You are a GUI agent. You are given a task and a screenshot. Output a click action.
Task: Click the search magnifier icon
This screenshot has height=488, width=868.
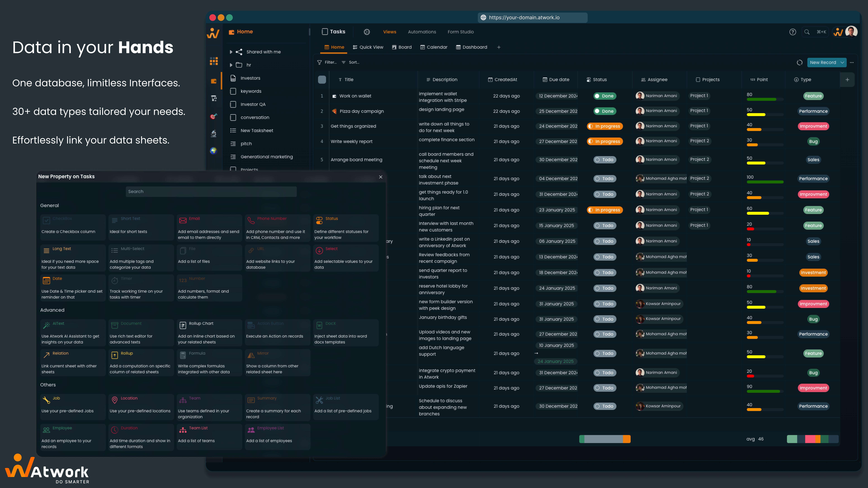[x=807, y=32]
